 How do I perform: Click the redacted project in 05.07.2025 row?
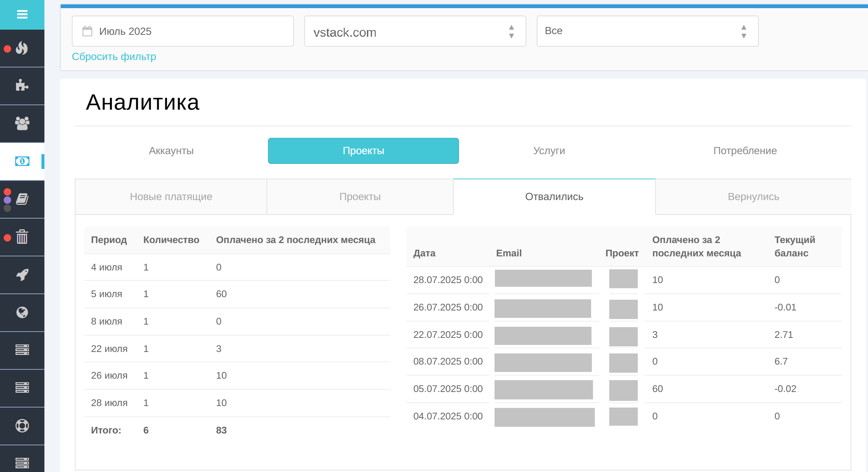(x=623, y=390)
